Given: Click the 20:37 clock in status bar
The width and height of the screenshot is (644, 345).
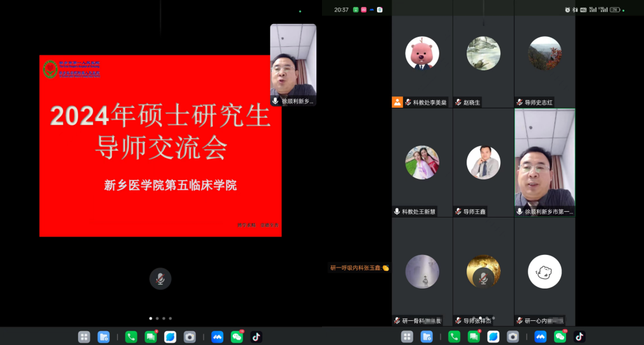Looking at the screenshot, I should click(341, 10).
